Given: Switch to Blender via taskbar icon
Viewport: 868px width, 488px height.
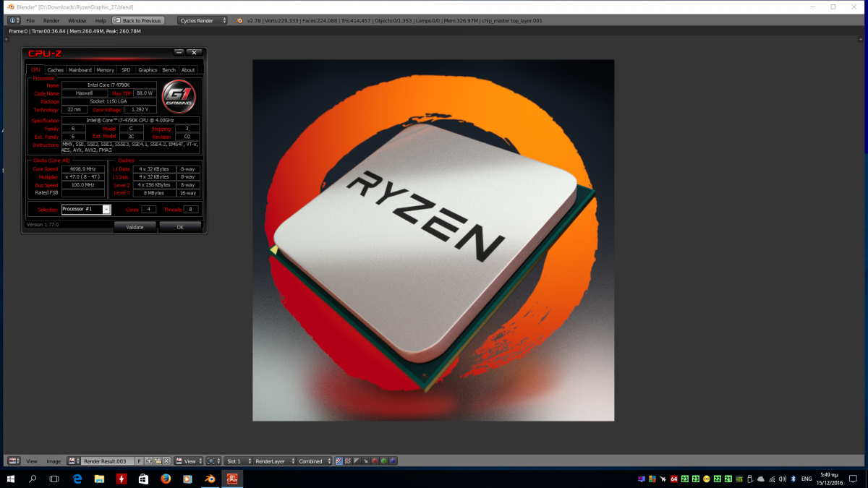Looking at the screenshot, I should point(210,479).
